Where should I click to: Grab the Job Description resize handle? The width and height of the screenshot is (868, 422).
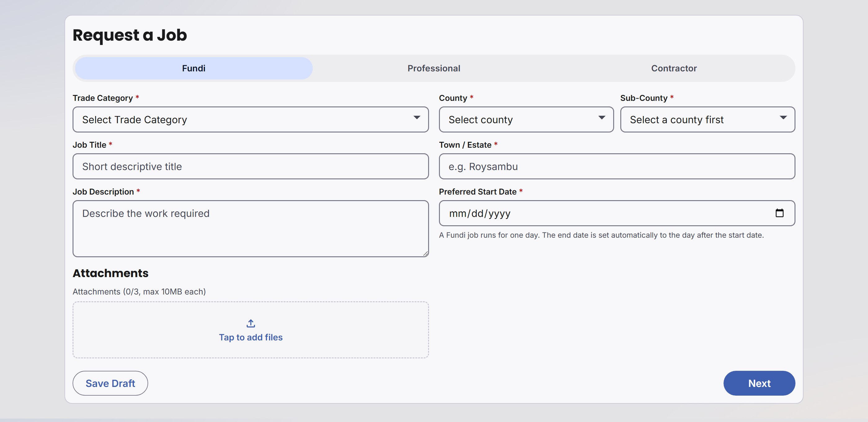[x=426, y=254]
